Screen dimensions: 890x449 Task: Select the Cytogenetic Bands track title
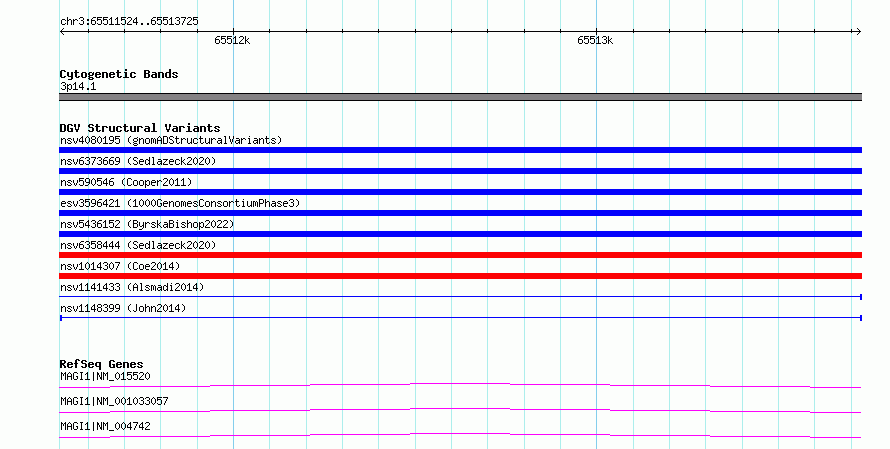[119, 74]
